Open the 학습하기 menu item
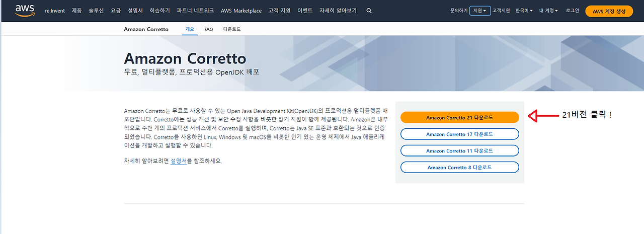 [160, 11]
